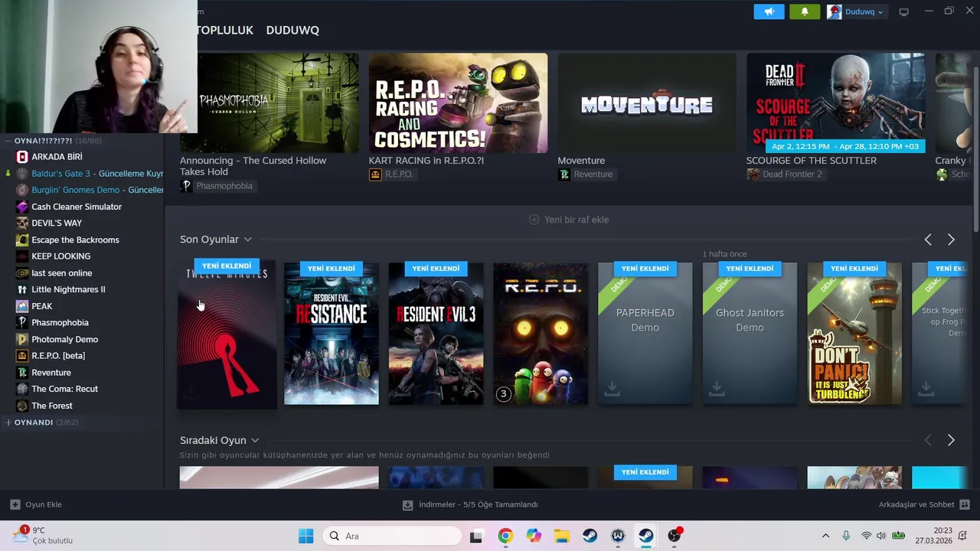This screenshot has height=551, width=980.
Task: Switch to the TOPLULUK tab
Action: (225, 30)
